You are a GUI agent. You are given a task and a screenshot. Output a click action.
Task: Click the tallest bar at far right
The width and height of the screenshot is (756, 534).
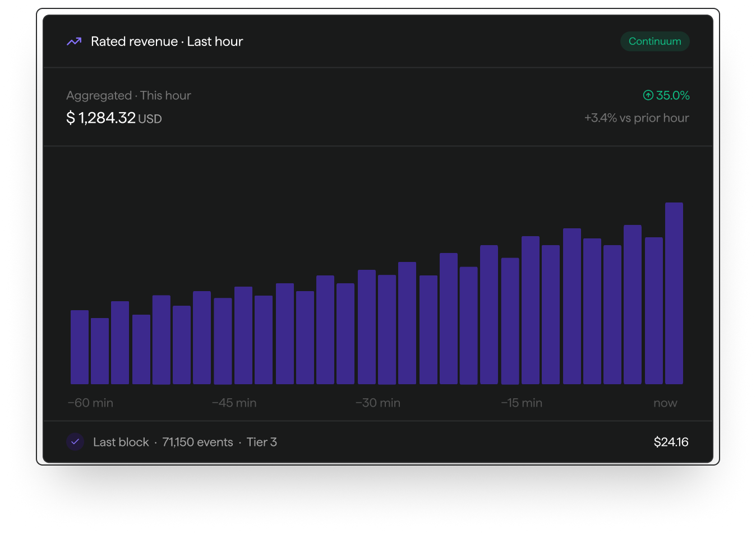pos(674,293)
